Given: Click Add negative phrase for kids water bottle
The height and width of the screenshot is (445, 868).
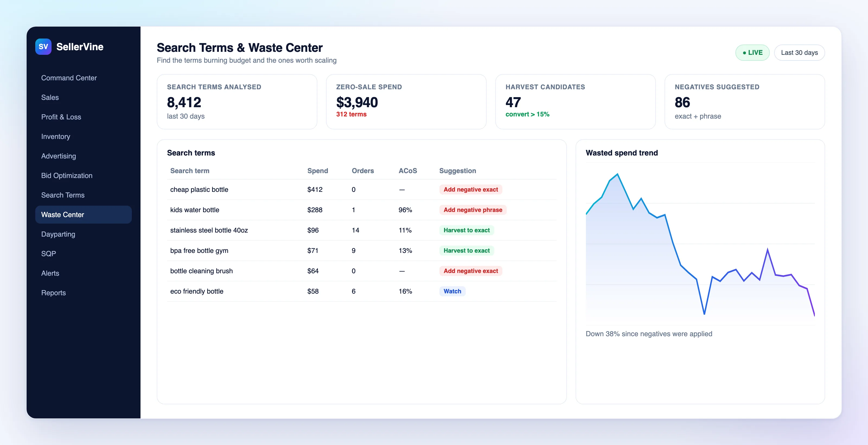Looking at the screenshot, I should coord(473,210).
